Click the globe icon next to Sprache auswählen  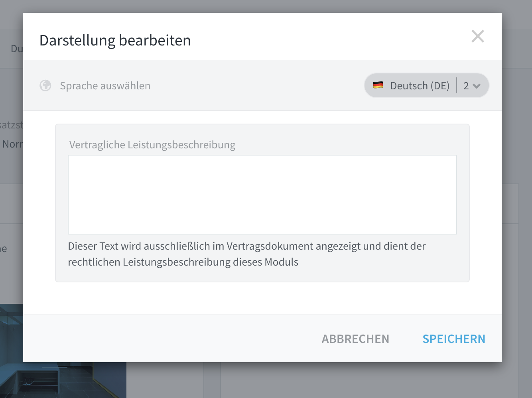coord(45,85)
